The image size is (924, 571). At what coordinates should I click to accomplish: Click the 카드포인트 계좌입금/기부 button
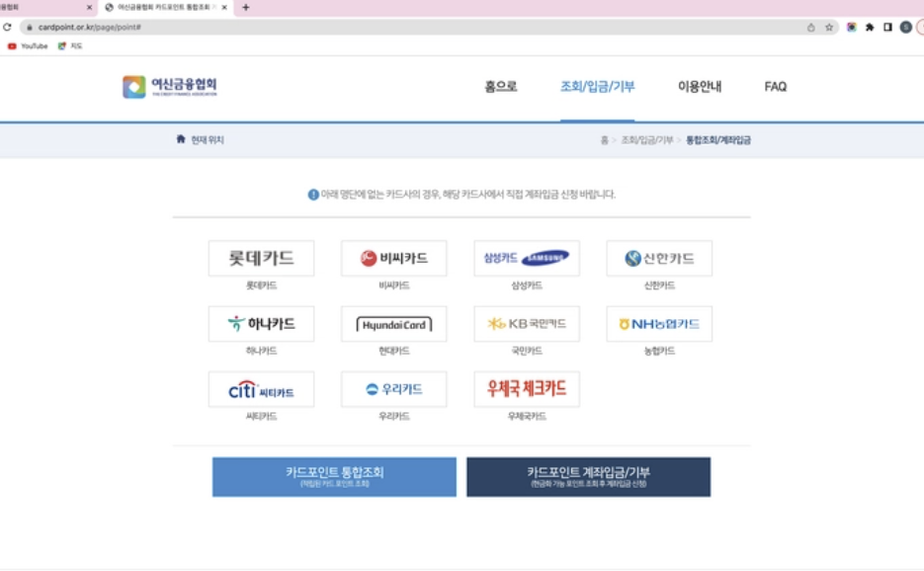click(x=589, y=477)
